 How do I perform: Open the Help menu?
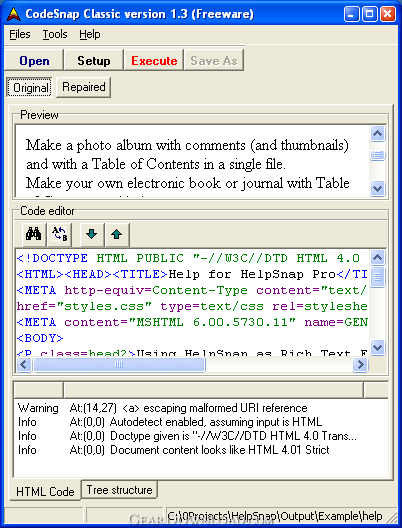[x=90, y=34]
